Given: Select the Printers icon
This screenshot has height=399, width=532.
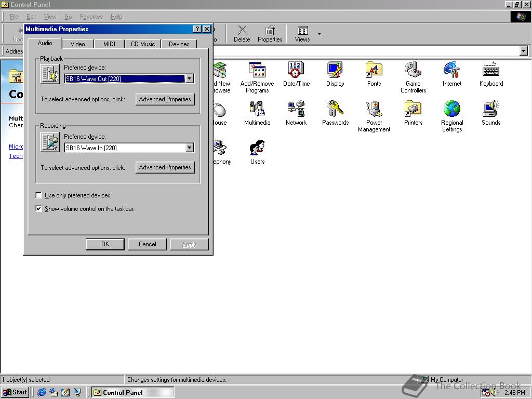Looking at the screenshot, I should click(x=413, y=113).
